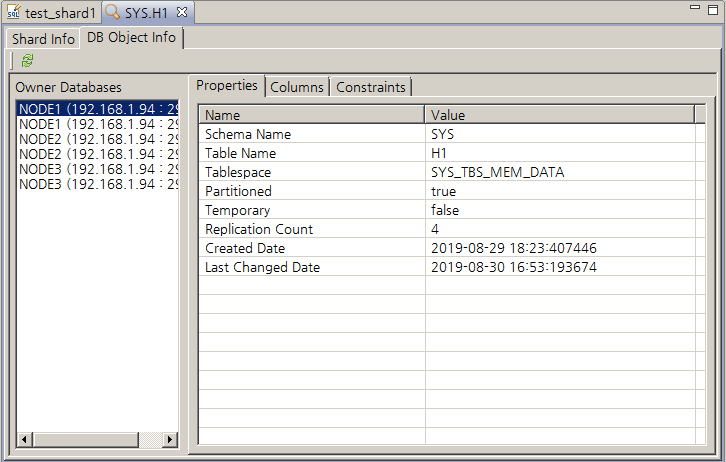Click the magnifier icon on SYS.H1 tab
The image size is (726, 462).
click(x=114, y=13)
